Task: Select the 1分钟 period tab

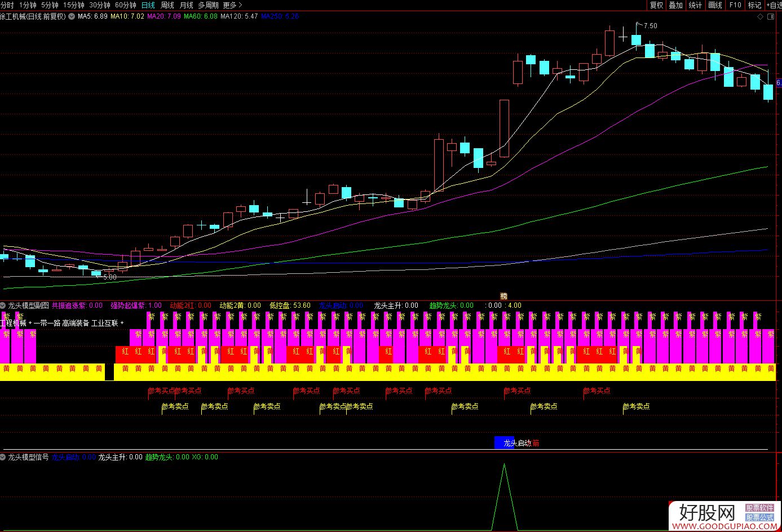Action: 28,5
